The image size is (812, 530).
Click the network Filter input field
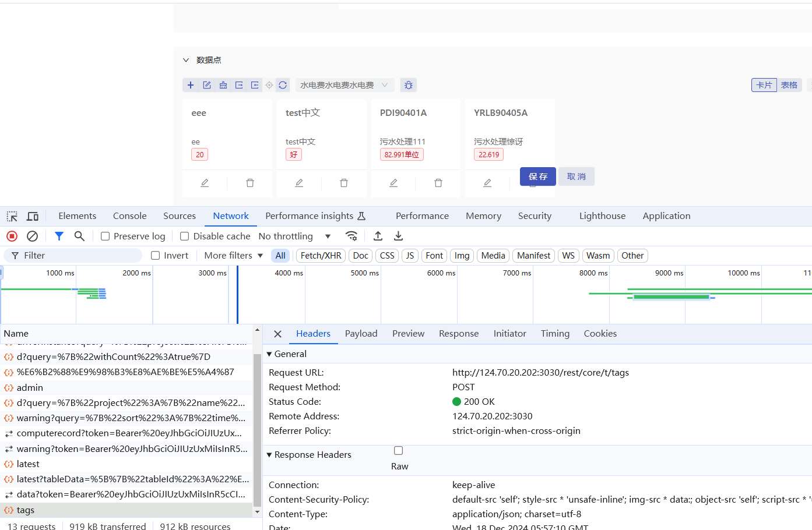tap(73, 255)
